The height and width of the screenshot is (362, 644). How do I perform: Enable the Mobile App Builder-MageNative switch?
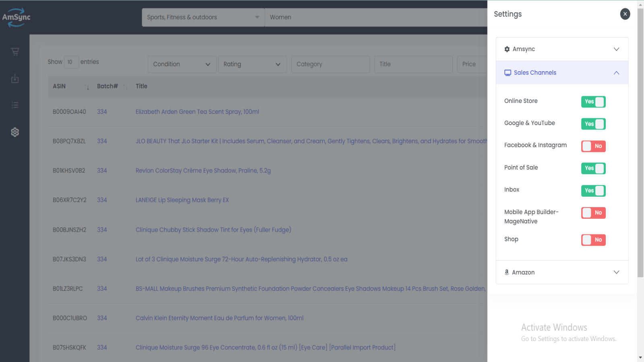(593, 213)
